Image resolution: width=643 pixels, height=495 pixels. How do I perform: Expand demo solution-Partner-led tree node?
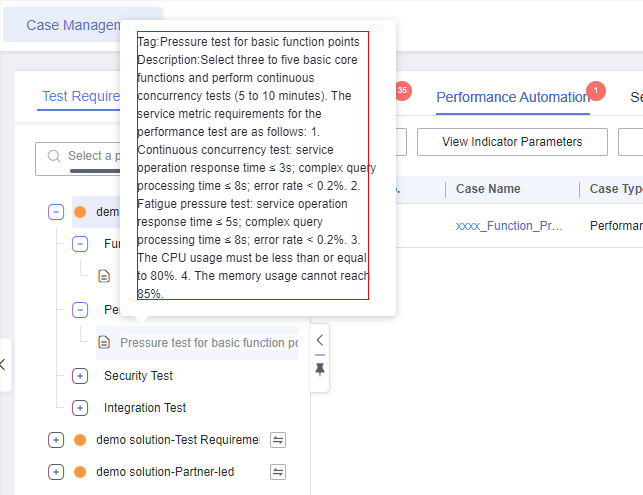pos(56,472)
